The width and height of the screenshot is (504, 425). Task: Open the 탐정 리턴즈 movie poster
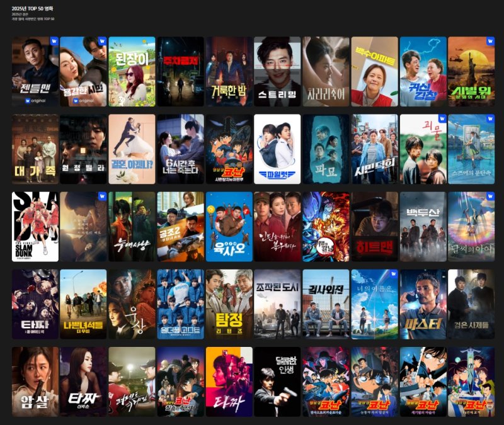point(229,304)
